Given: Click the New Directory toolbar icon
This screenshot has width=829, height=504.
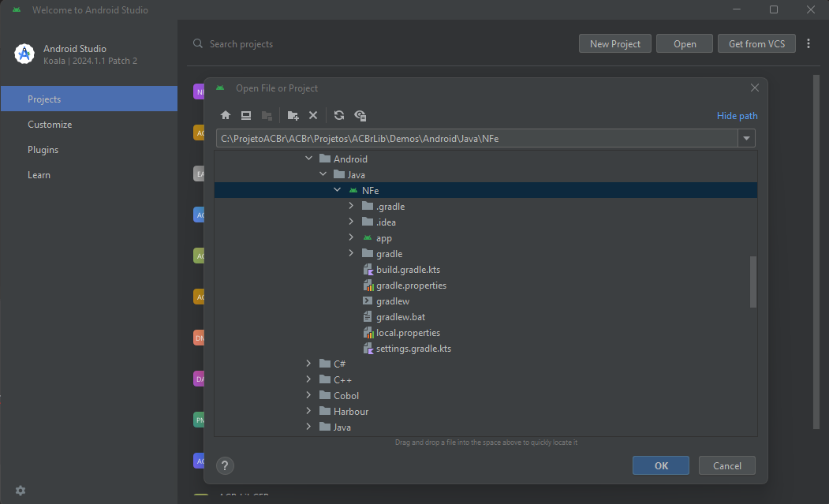Looking at the screenshot, I should (293, 115).
